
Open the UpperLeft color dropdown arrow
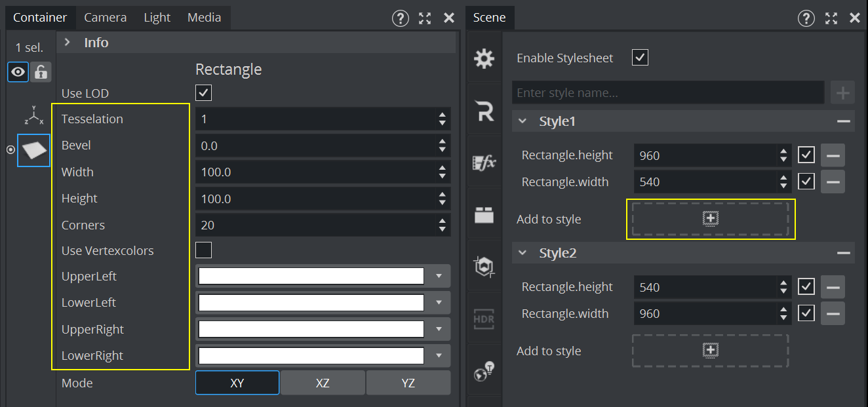439,277
